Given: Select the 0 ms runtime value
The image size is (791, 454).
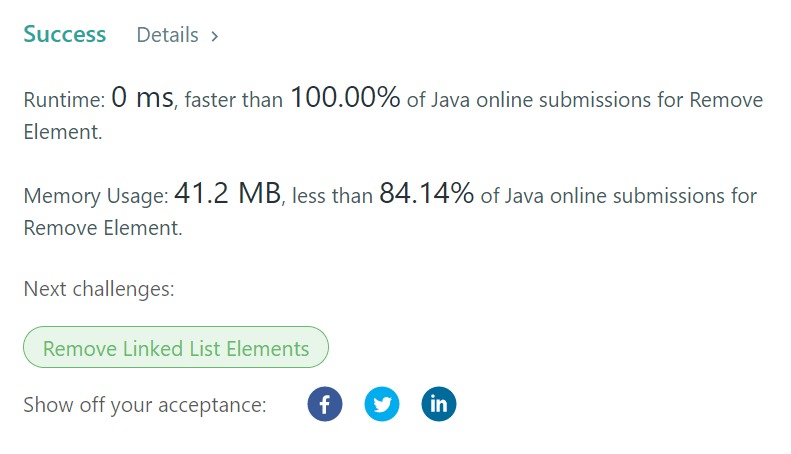Looking at the screenshot, I should click(x=141, y=99).
